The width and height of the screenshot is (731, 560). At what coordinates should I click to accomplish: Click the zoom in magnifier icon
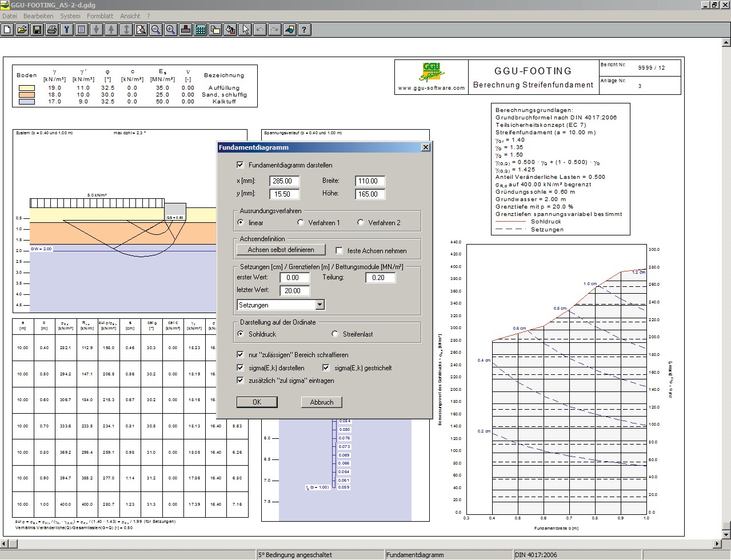point(171,30)
